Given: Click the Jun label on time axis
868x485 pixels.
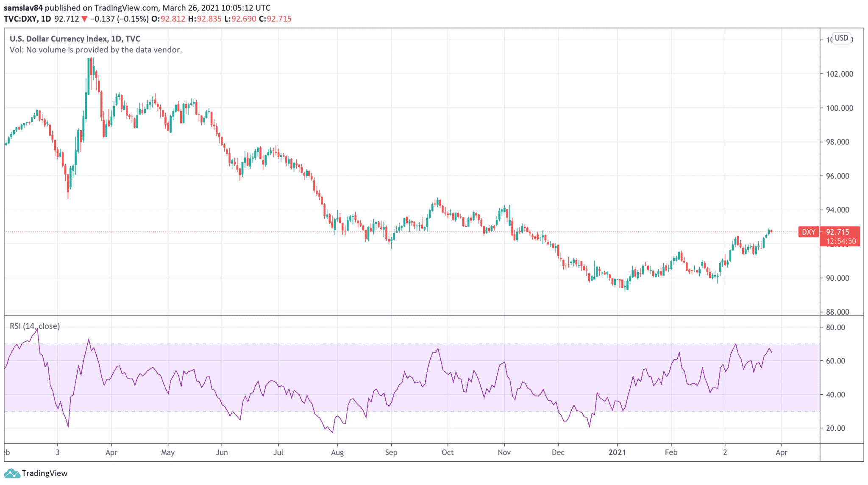Looking at the screenshot, I should point(222,452).
